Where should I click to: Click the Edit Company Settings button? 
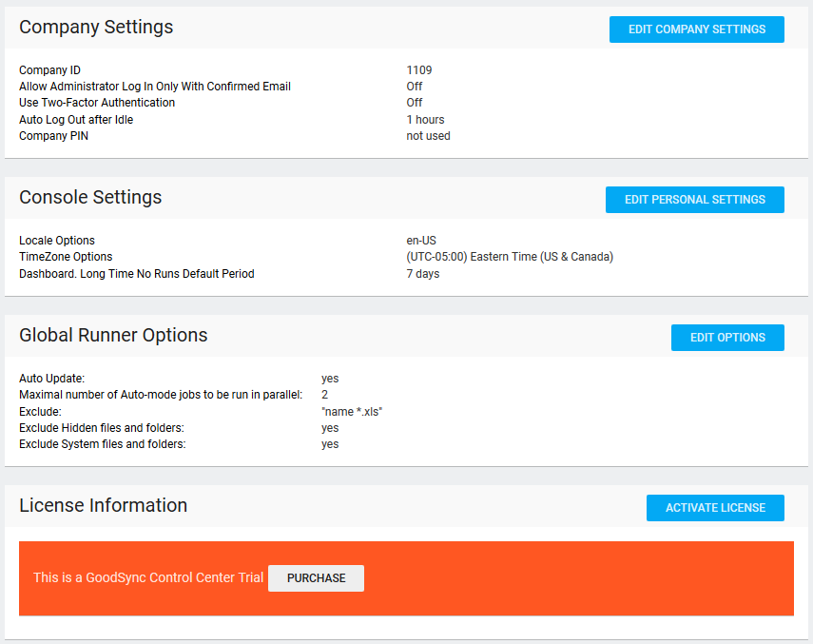(x=696, y=29)
